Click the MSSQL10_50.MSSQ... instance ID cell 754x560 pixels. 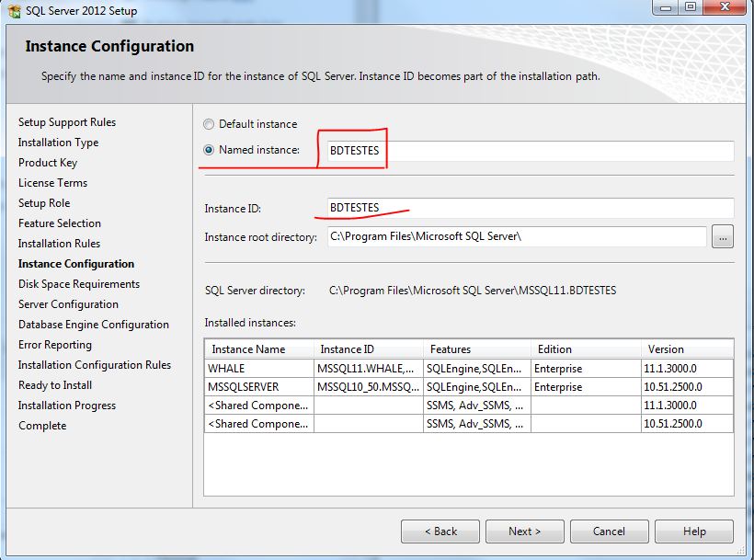369,387
